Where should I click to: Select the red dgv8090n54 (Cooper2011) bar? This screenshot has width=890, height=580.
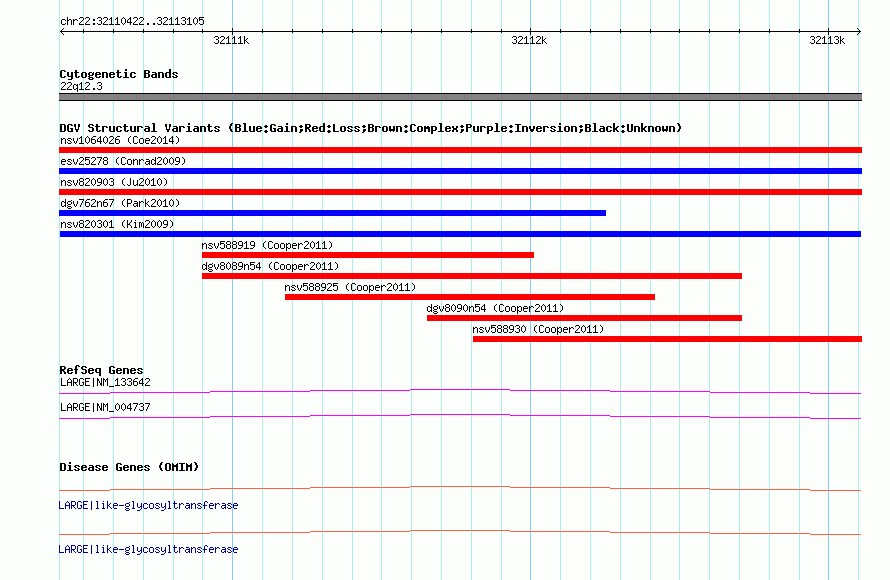point(585,318)
